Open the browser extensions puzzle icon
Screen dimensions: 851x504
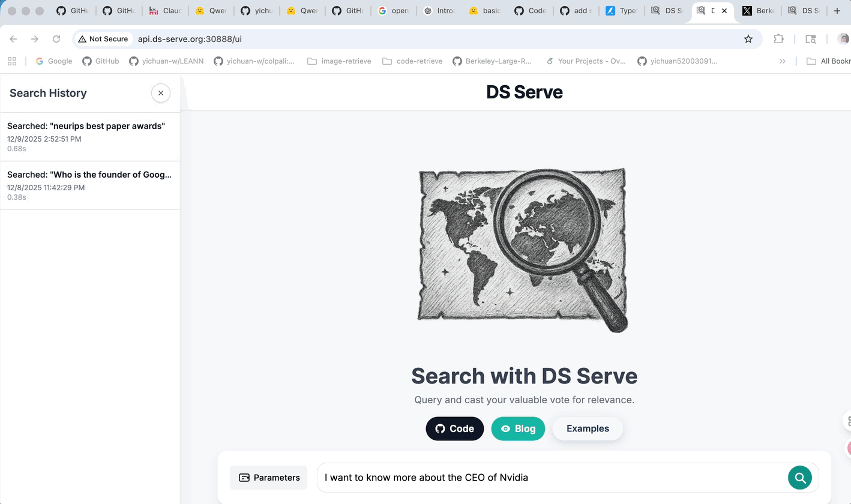tap(778, 38)
